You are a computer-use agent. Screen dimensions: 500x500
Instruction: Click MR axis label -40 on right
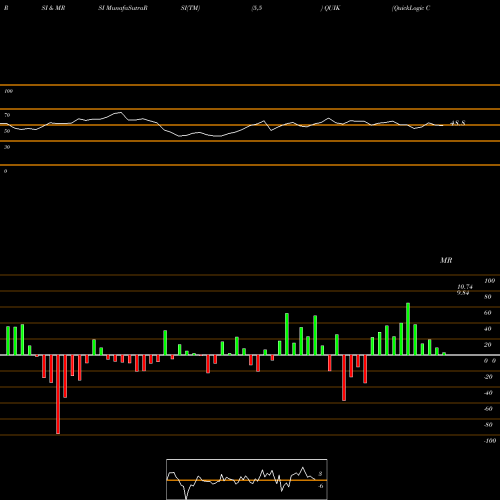point(488,393)
